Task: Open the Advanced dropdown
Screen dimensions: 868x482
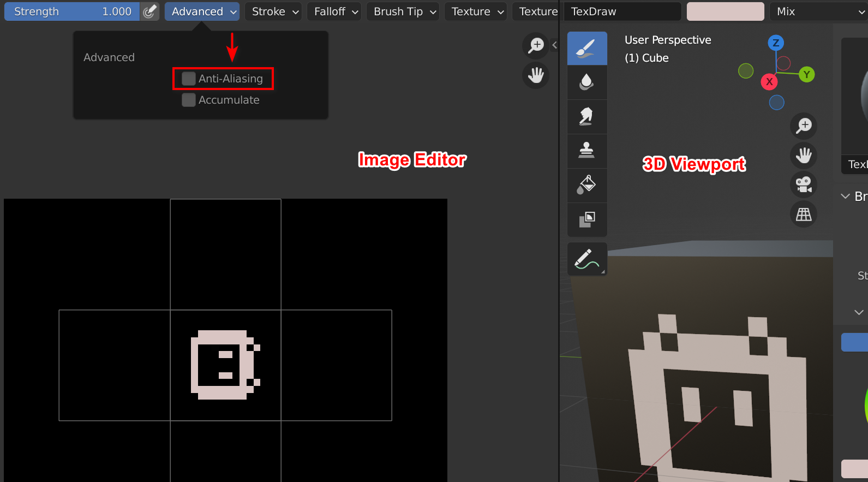Action: (x=202, y=11)
